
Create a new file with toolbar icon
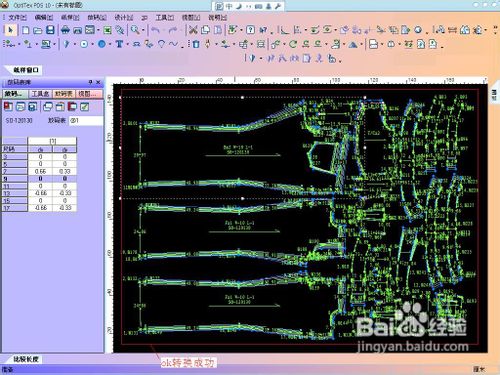coord(25,30)
